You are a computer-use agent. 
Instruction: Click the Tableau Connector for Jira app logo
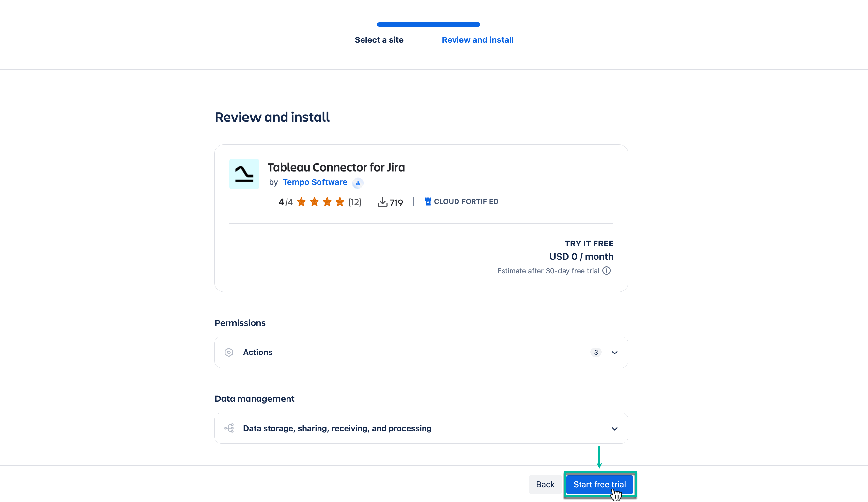[244, 174]
